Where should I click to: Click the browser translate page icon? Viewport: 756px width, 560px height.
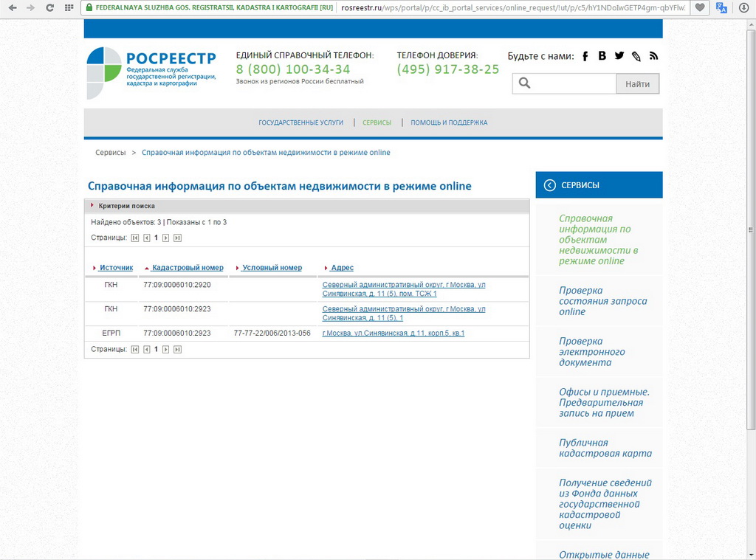(x=721, y=7)
